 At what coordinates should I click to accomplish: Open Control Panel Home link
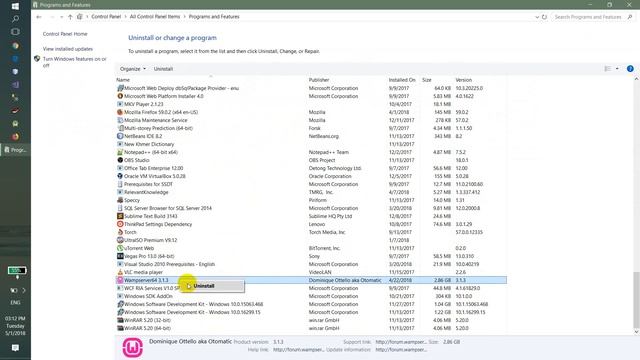point(65,34)
